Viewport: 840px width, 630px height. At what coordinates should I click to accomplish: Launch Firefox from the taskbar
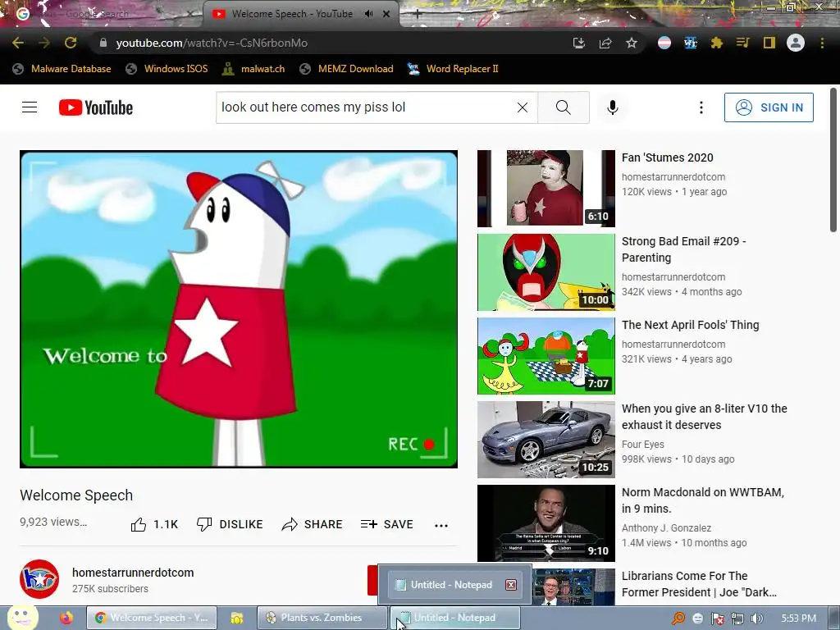66,618
